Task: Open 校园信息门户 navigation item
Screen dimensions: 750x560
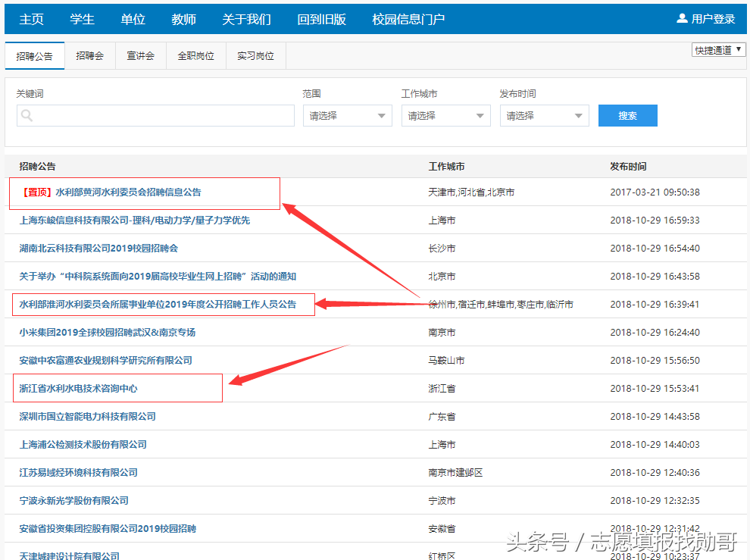Action: click(x=408, y=19)
